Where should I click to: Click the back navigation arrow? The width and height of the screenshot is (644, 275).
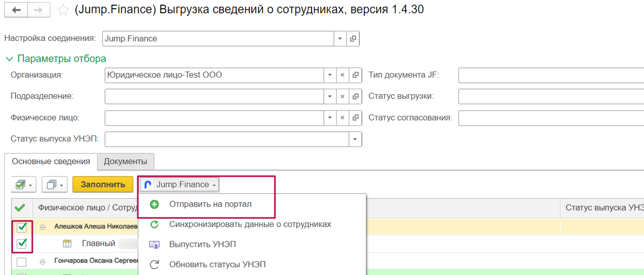(16, 10)
